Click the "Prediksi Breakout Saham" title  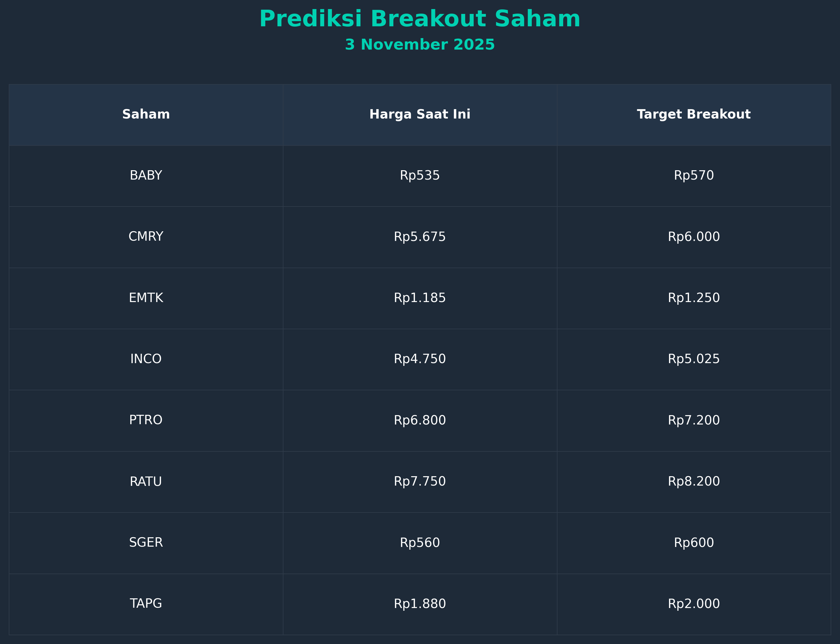click(420, 19)
